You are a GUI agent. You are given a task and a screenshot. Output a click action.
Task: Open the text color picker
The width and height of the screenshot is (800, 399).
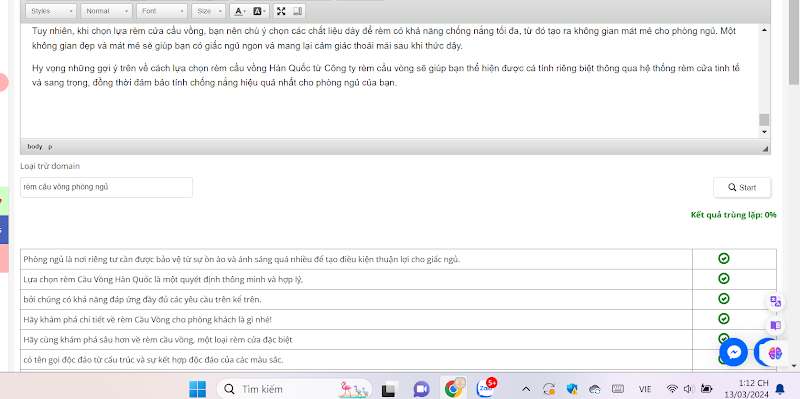[x=239, y=11]
